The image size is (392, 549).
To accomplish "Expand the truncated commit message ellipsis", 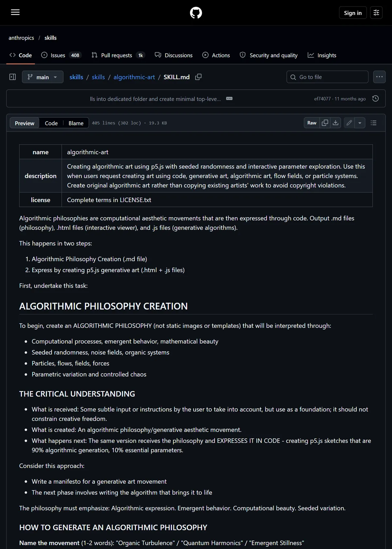I will pos(229,99).
